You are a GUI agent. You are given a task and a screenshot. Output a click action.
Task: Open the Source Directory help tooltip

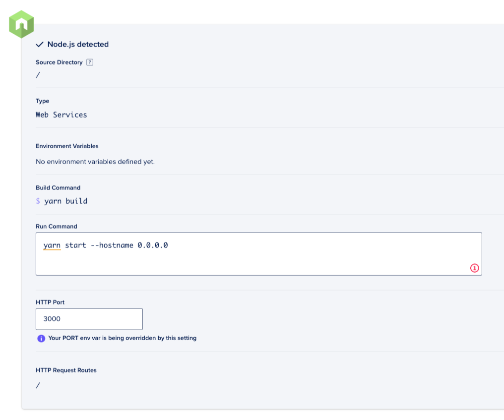click(89, 62)
